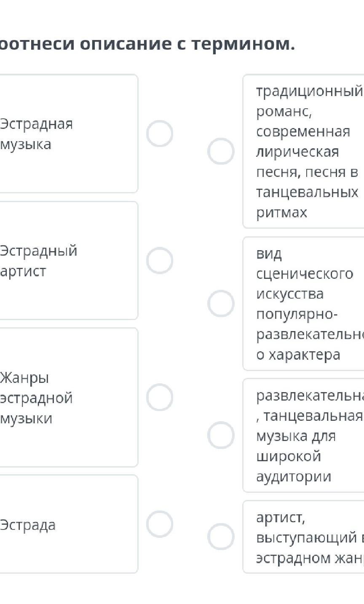Select the circle next to Эстрадный артист
The height and width of the screenshot is (604, 364).
tap(160, 260)
